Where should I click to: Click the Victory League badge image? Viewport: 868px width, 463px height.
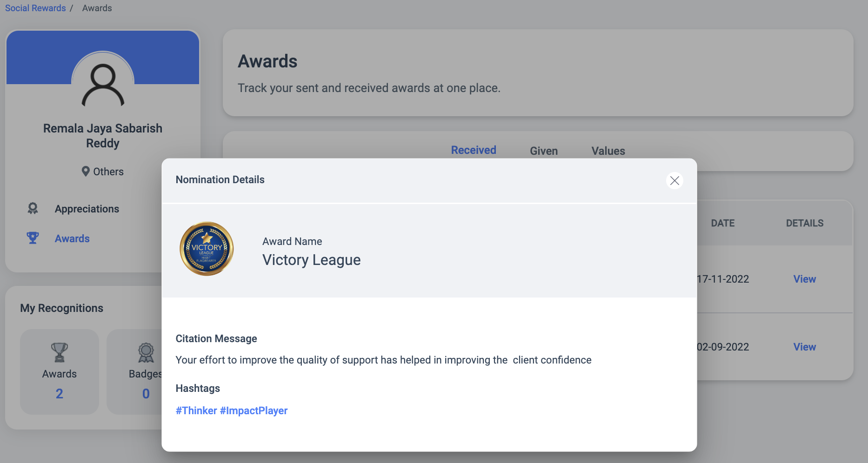click(x=207, y=249)
